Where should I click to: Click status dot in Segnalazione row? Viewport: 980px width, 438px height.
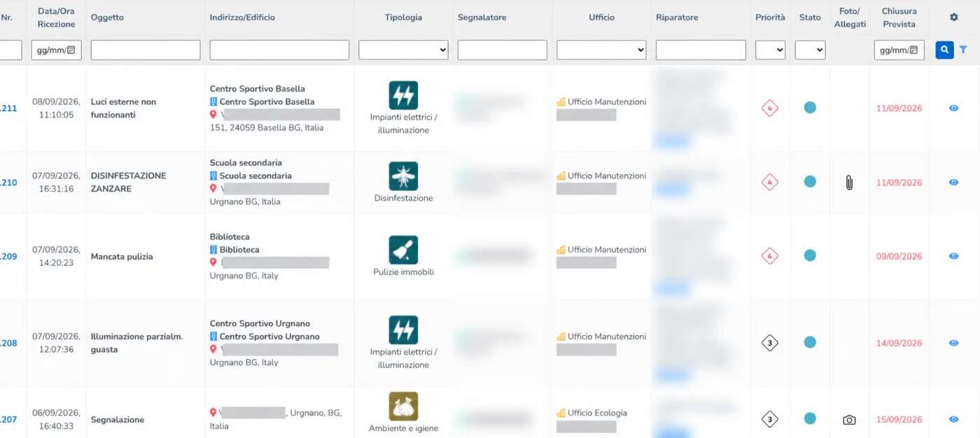coord(810,418)
